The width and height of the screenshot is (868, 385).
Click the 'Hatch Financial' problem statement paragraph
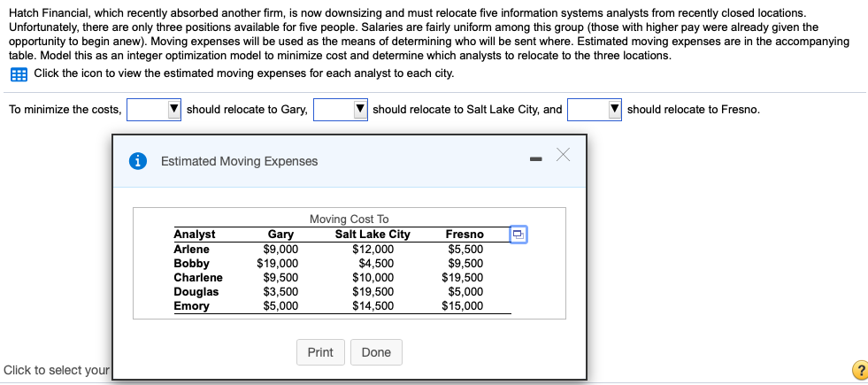coord(429,34)
